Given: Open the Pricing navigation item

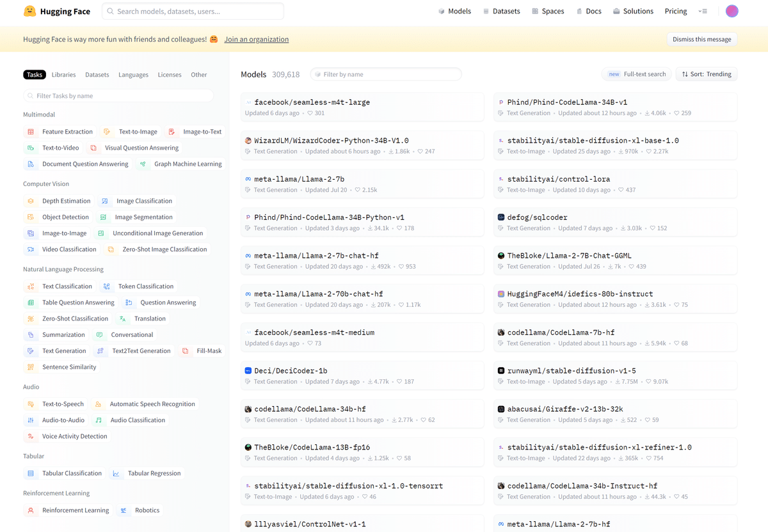Looking at the screenshot, I should 676,11.
